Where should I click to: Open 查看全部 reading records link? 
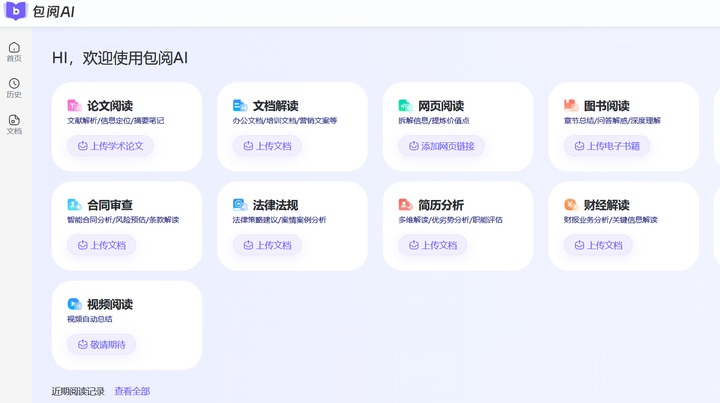click(132, 391)
